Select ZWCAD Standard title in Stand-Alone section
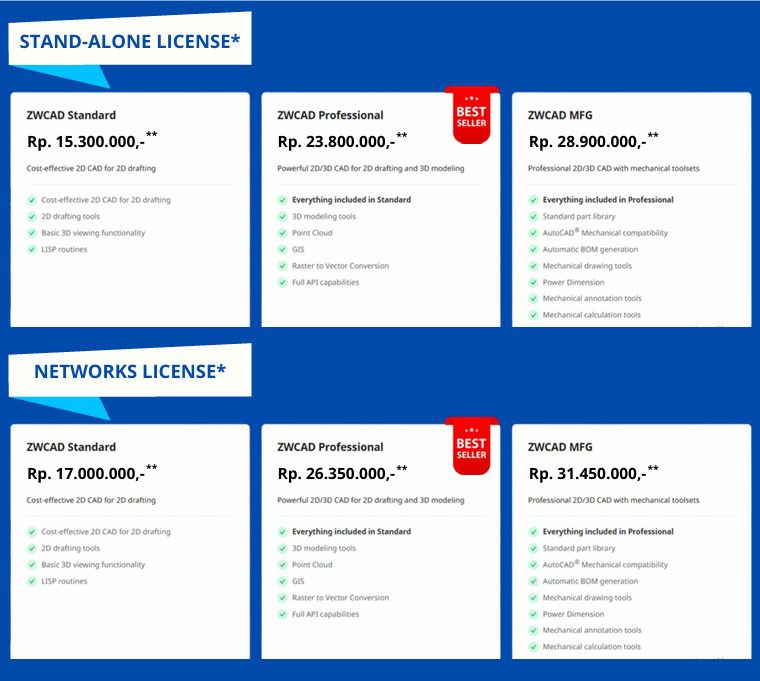Image resolution: width=760 pixels, height=681 pixels. click(71, 115)
